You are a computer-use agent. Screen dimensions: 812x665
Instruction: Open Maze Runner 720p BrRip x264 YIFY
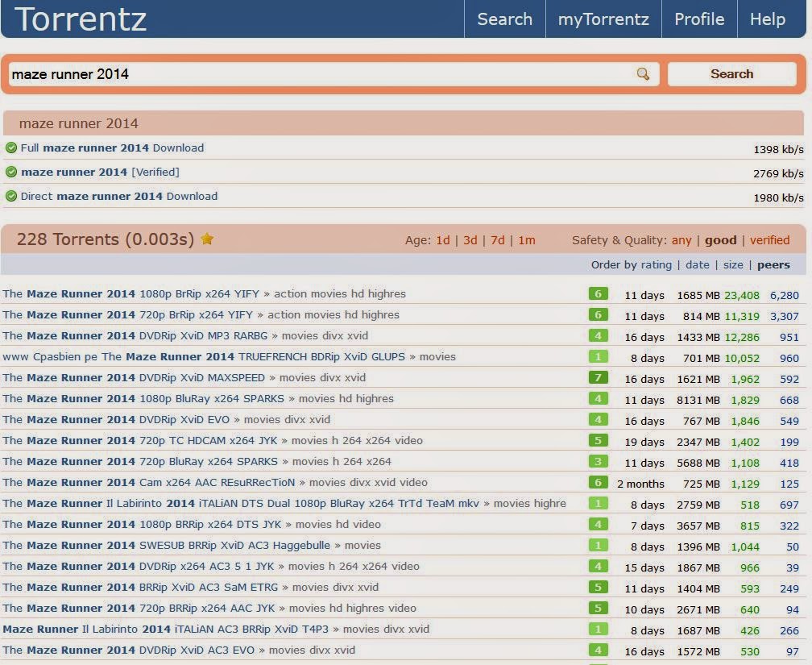[128, 314]
